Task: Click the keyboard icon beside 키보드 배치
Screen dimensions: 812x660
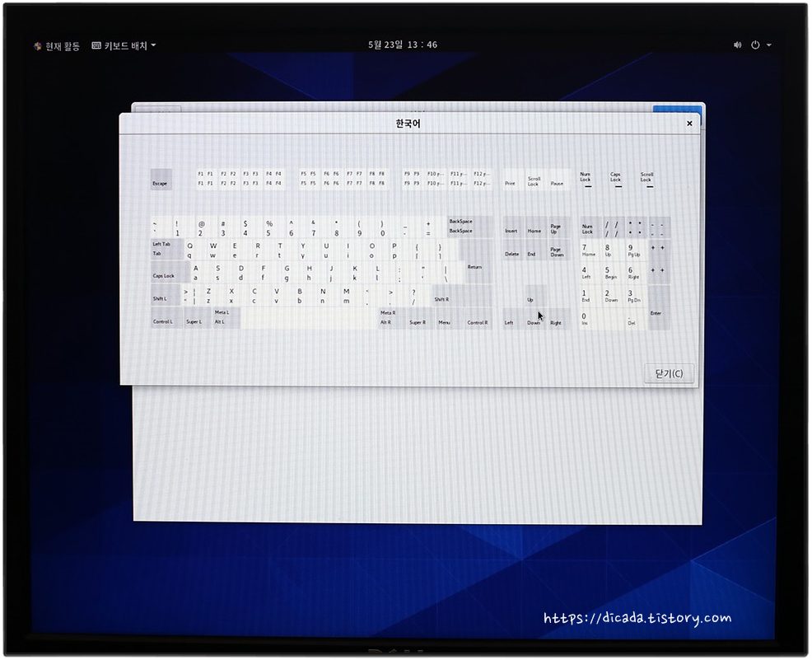Action: (96, 45)
